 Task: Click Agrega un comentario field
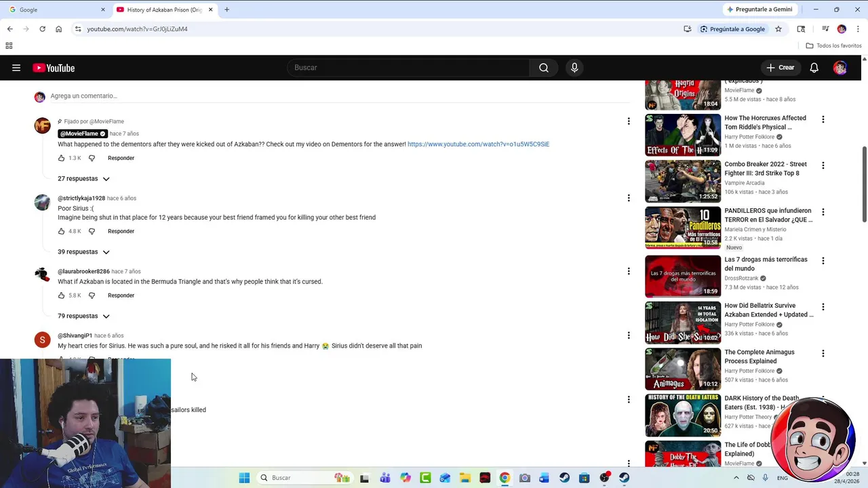coord(339,96)
